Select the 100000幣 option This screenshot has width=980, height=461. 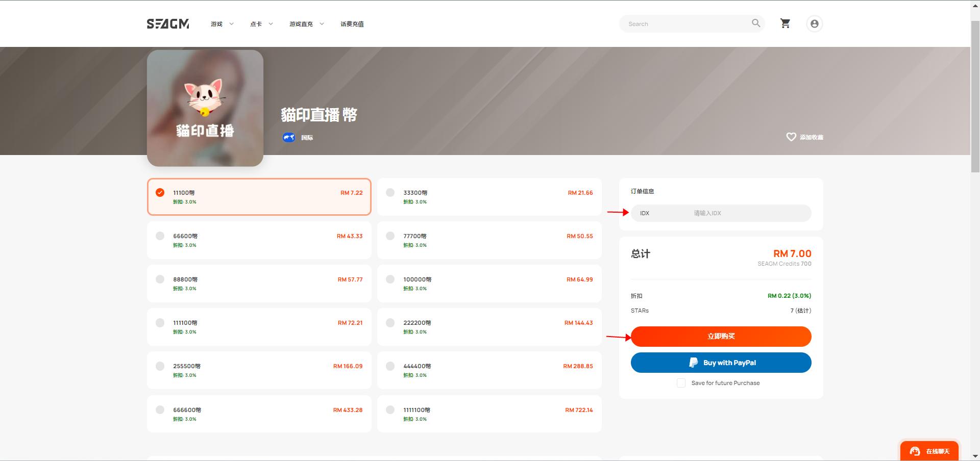point(489,284)
